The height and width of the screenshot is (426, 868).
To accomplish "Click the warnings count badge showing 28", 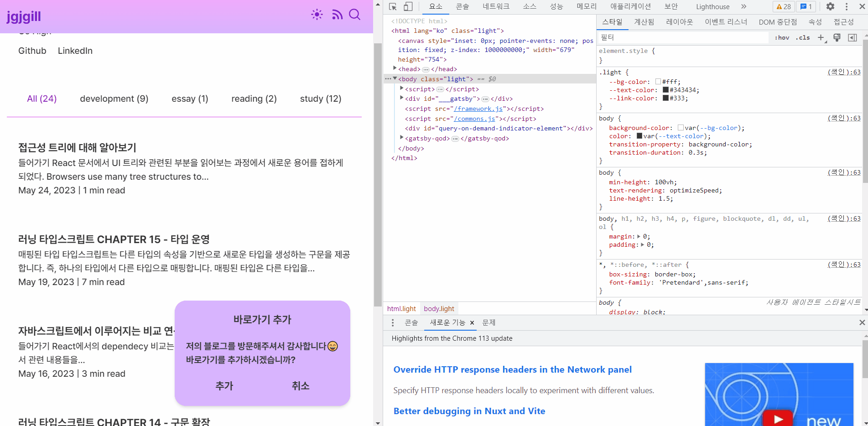I will 783,6.
